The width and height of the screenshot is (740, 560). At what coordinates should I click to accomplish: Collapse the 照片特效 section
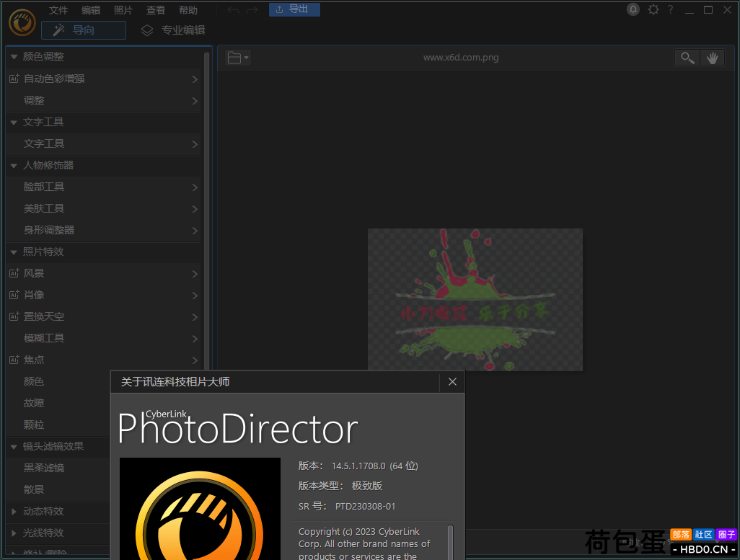(14, 252)
